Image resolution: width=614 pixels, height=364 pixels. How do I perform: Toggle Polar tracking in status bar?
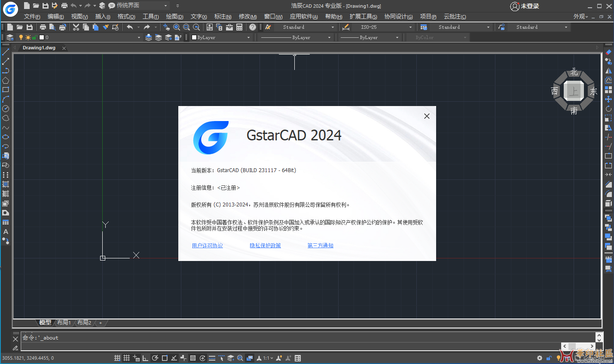click(155, 358)
